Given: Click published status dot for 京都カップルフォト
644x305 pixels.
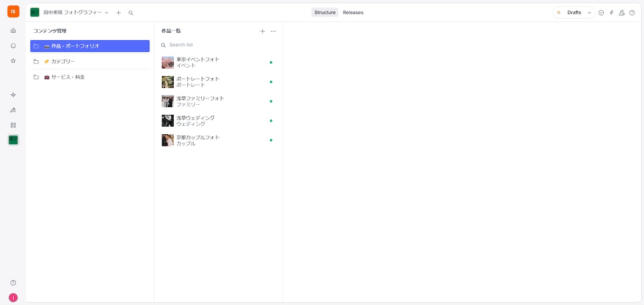Looking at the screenshot, I should pos(271,140).
